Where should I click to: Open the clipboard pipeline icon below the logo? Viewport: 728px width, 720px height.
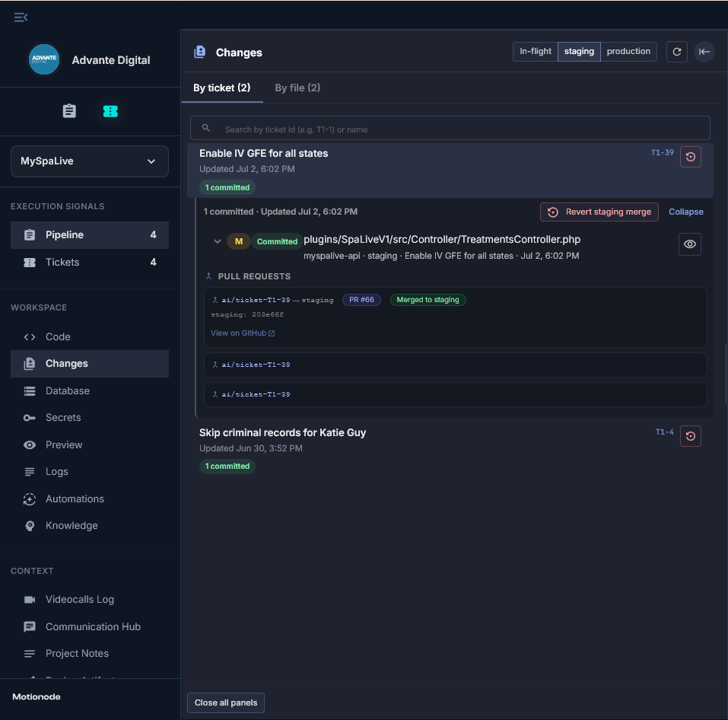pyautogui.click(x=69, y=111)
